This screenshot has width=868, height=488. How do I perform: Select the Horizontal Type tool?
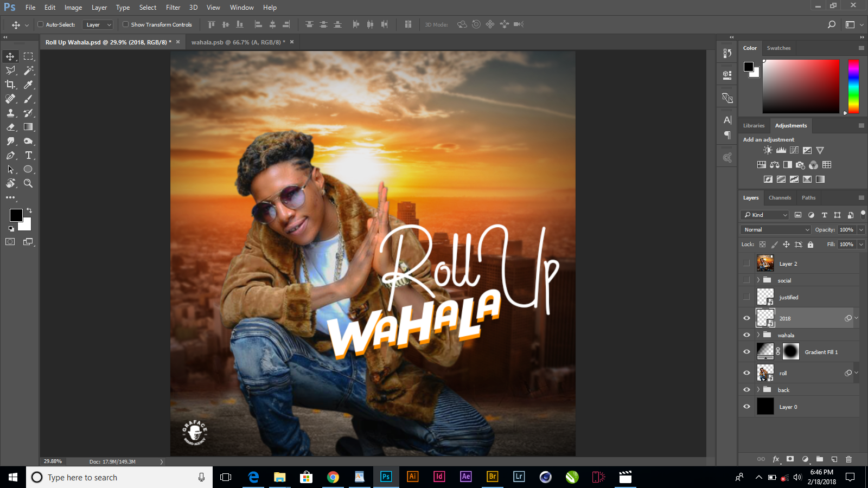tap(28, 155)
